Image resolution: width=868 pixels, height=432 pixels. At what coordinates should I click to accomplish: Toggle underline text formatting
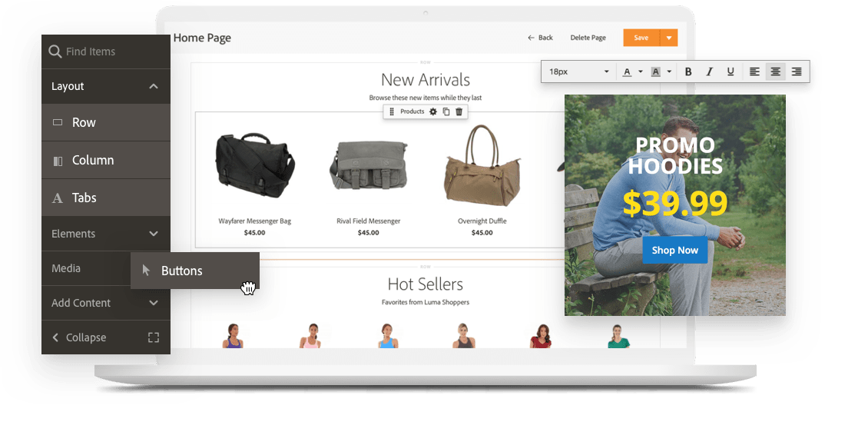pyautogui.click(x=731, y=71)
